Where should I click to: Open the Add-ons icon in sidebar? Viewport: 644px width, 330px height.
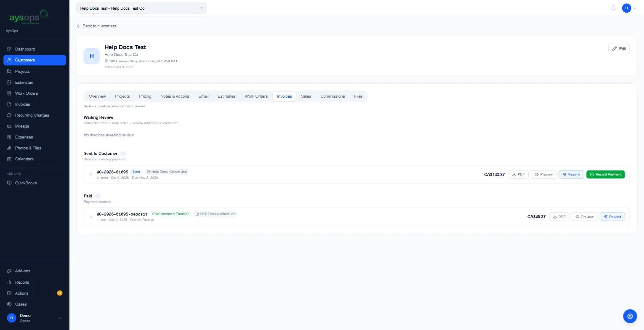click(x=9, y=271)
